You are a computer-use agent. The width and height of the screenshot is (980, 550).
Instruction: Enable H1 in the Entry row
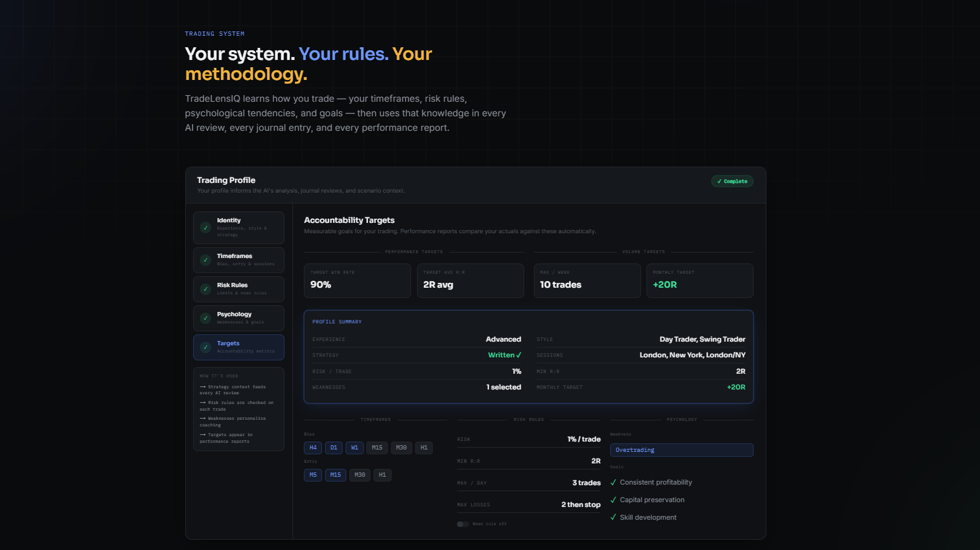pos(382,475)
